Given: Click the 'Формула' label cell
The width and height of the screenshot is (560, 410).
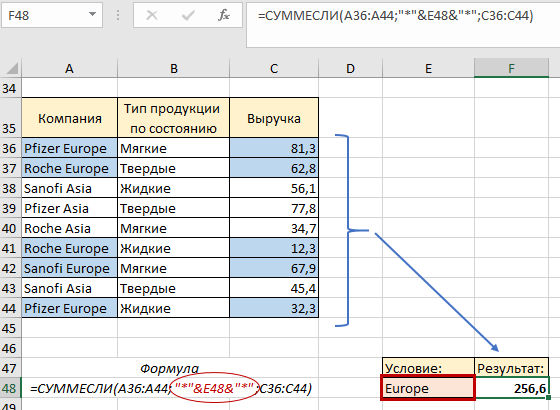Looking at the screenshot, I should [170, 368].
